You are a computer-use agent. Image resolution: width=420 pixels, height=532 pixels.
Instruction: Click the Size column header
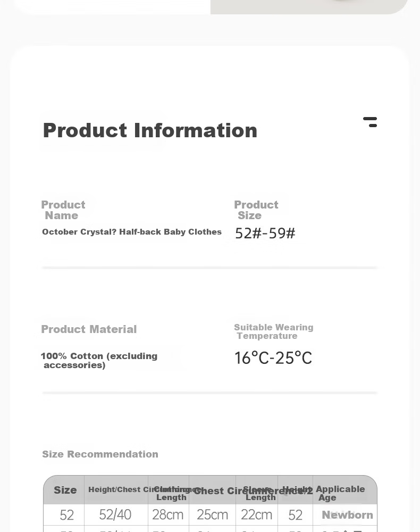point(65,490)
